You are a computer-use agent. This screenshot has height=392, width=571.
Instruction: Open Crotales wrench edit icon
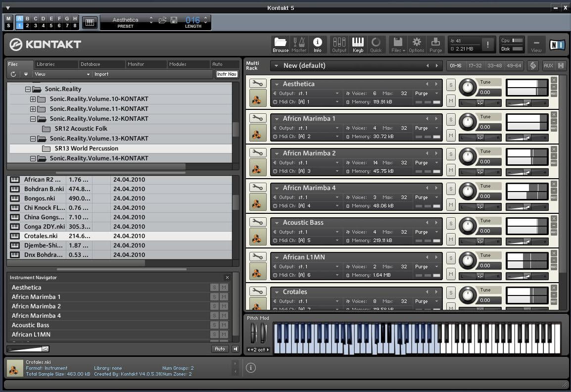(x=257, y=292)
